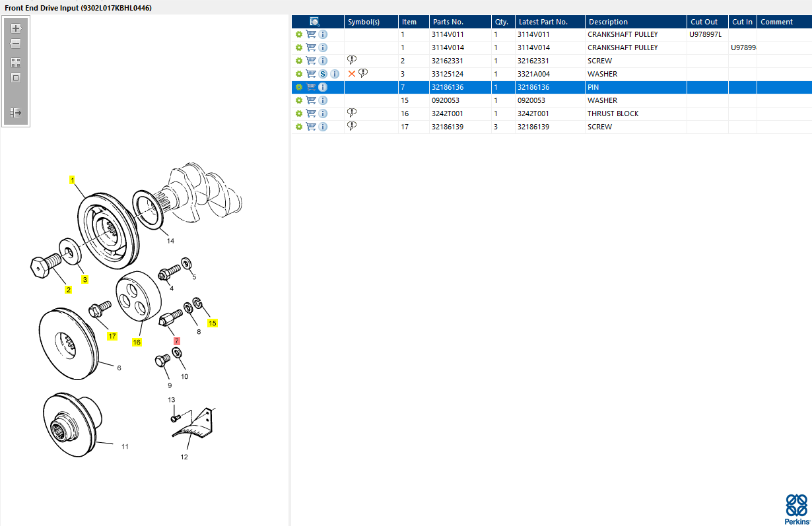Click the Comment column header
This screenshot has height=526, width=812.
(x=784, y=22)
